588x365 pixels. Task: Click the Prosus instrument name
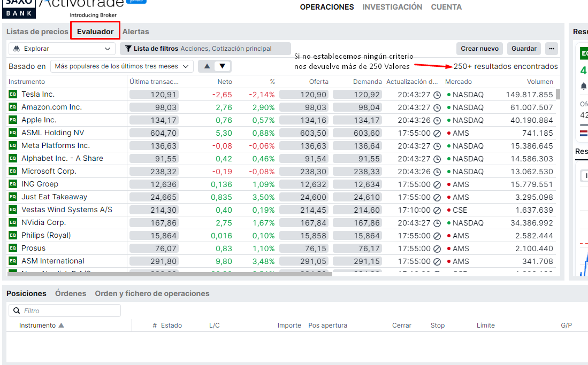pos(33,248)
